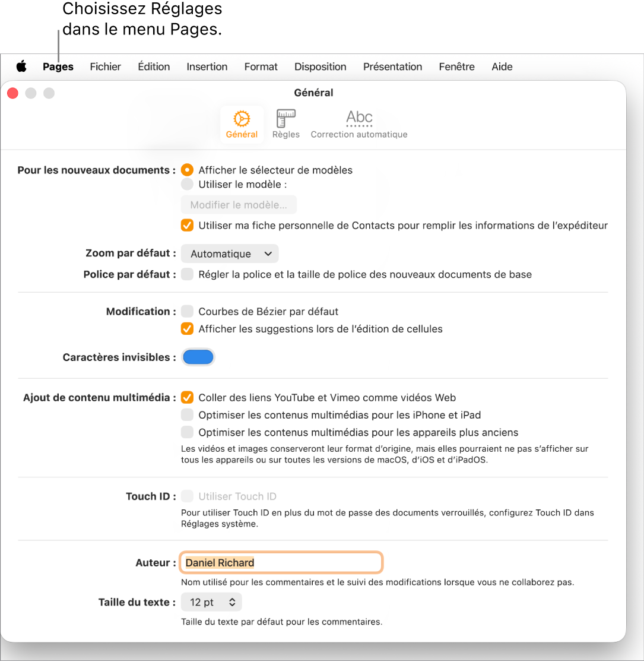This screenshot has height=662, width=644.
Task: Select Afficher le sélecteur de modèles
Action: click(187, 170)
